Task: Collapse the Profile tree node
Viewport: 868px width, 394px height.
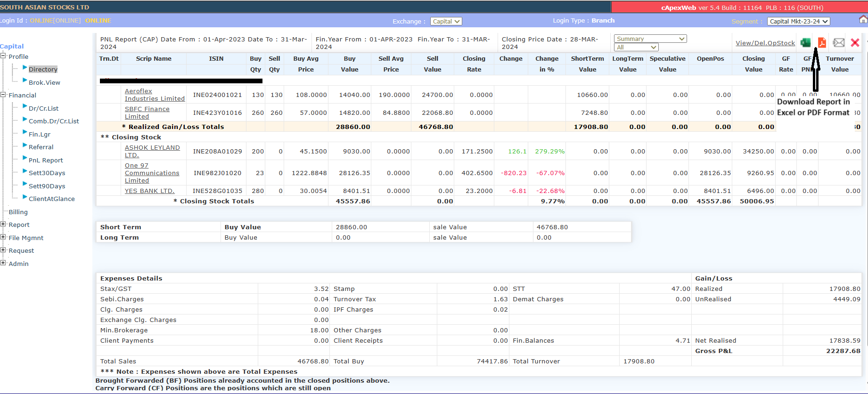Action: tap(3, 56)
